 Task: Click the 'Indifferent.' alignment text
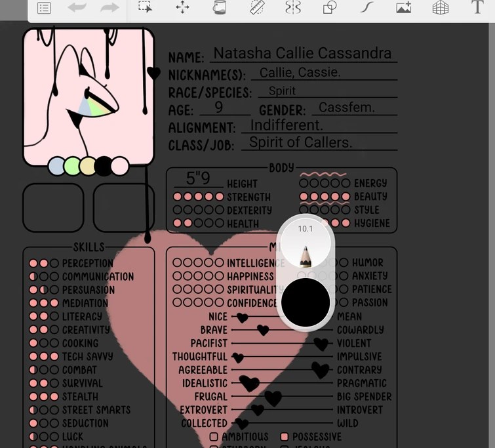point(287,125)
